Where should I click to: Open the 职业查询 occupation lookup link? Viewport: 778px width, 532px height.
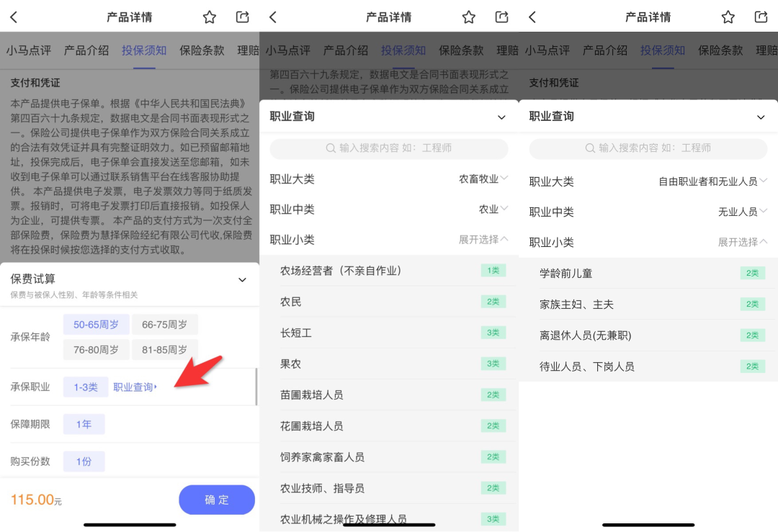[135, 387]
